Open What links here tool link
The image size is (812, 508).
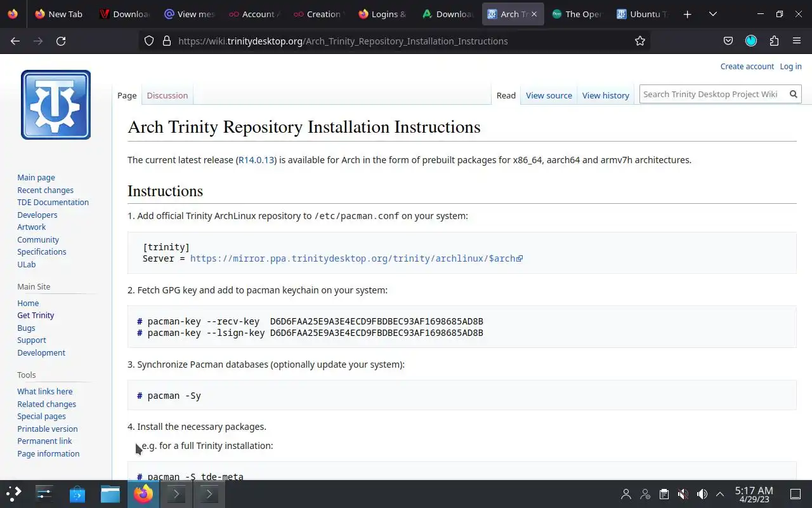45,392
